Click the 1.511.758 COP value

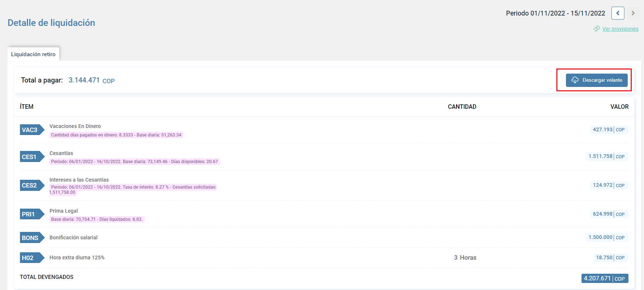(607, 156)
